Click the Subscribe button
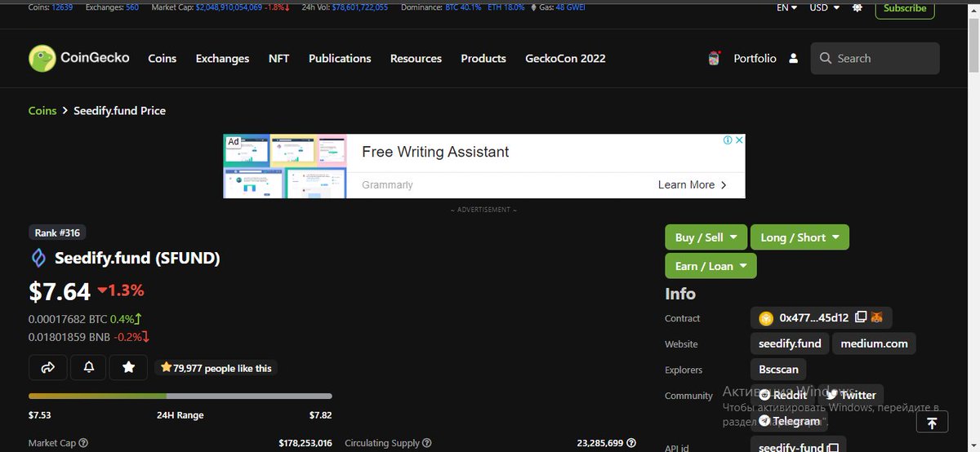Viewport: 980px width, 452px height. [x=905, y=8]
